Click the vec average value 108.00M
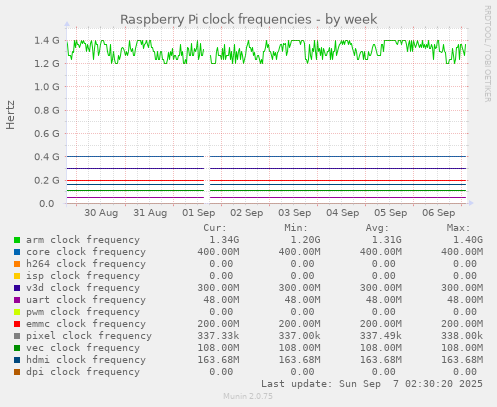 pyautogui.click(x=381, y=348)
